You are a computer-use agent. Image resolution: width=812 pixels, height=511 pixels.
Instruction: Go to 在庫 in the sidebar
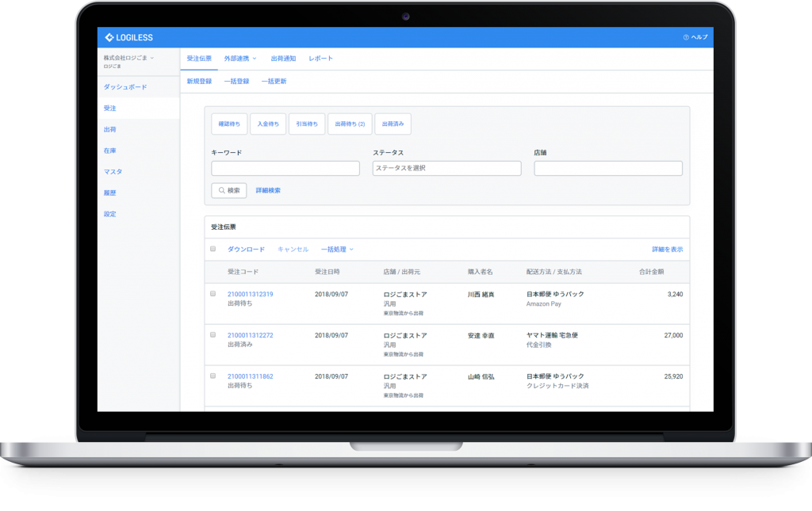coord(109,151)
